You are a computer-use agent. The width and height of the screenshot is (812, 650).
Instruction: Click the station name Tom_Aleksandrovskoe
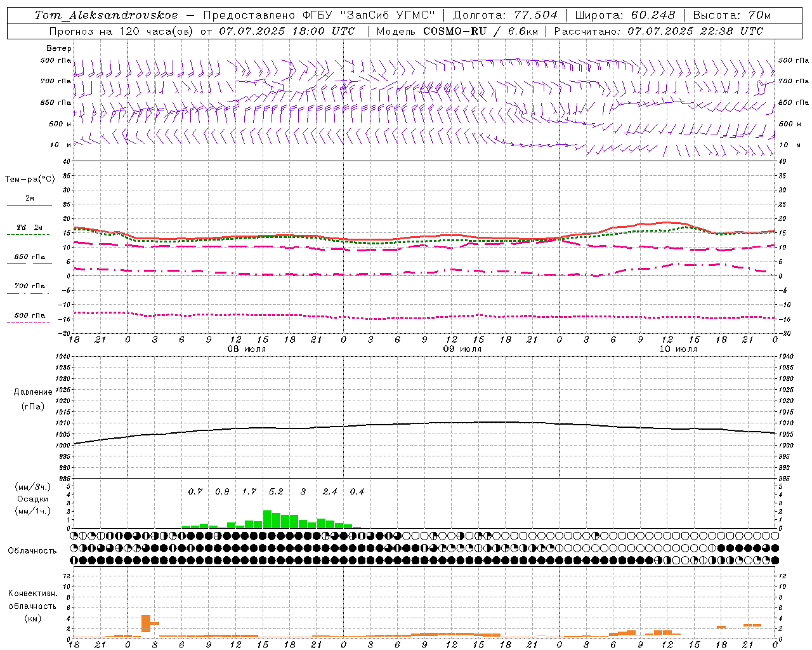tap(106, 15)
